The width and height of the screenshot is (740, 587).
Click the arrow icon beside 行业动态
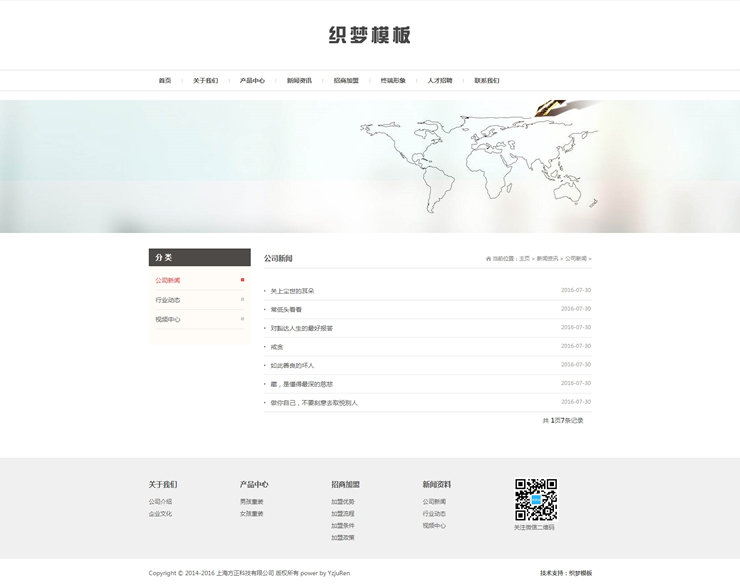coord(242,300)
